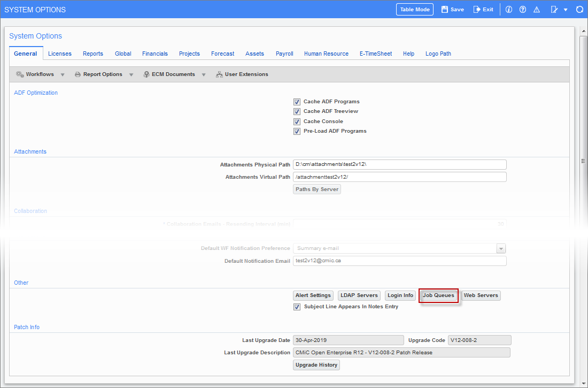
Task: Open the ECM Documents dropdown arrow
Action: [x=204, y=74]
